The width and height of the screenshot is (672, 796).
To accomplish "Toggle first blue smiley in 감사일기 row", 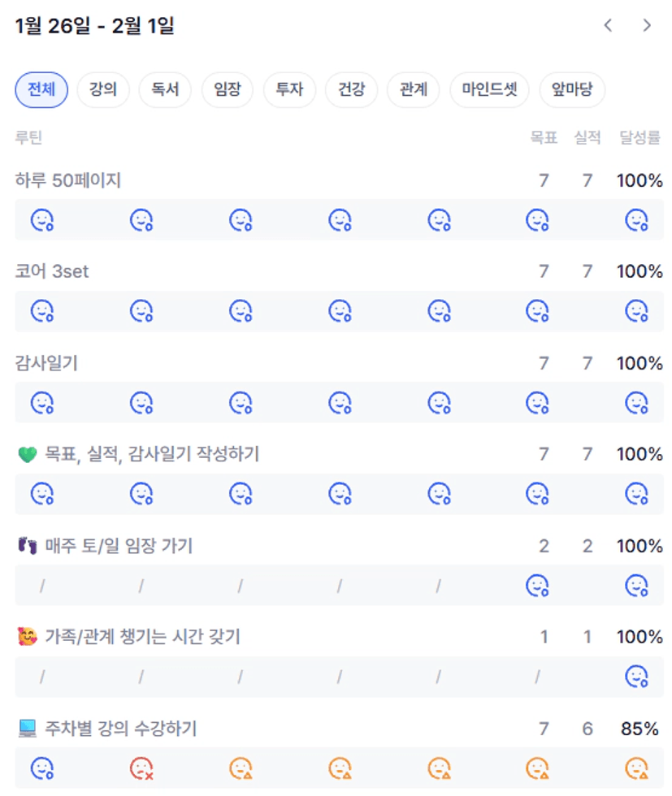I will pos(42,402).
